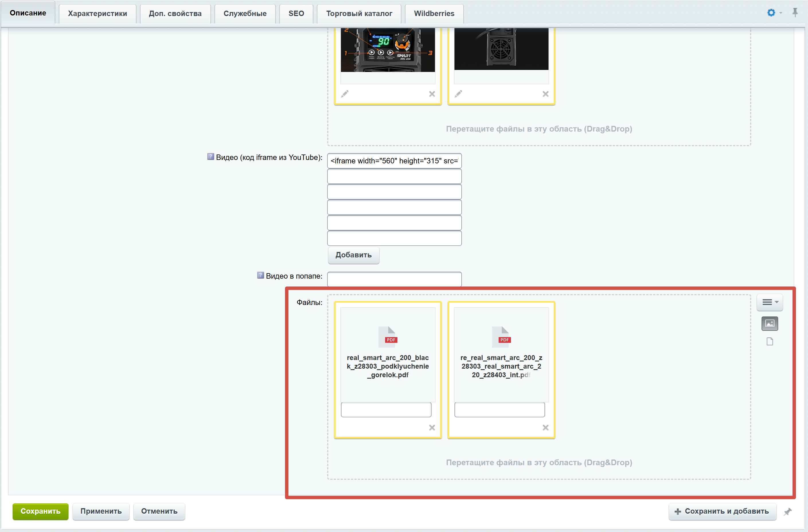The height and width of the screenshot is (532, 808).
Task: Switch files view to image thumbnails
Action: tap(769, 323)
